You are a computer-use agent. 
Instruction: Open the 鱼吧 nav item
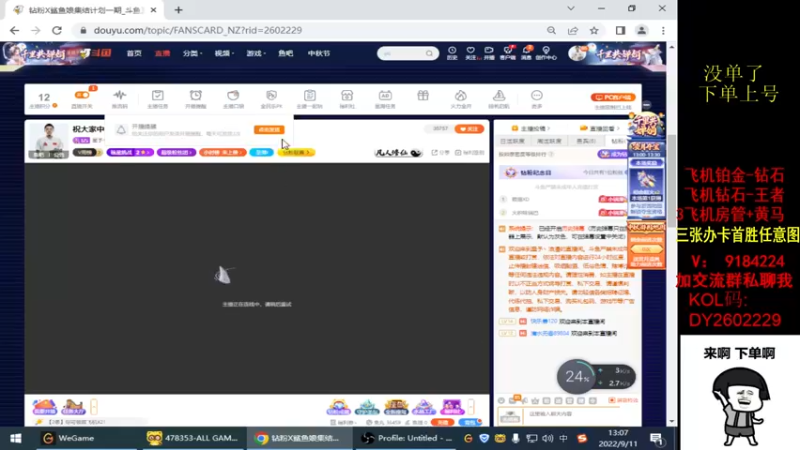click(286, 53)
